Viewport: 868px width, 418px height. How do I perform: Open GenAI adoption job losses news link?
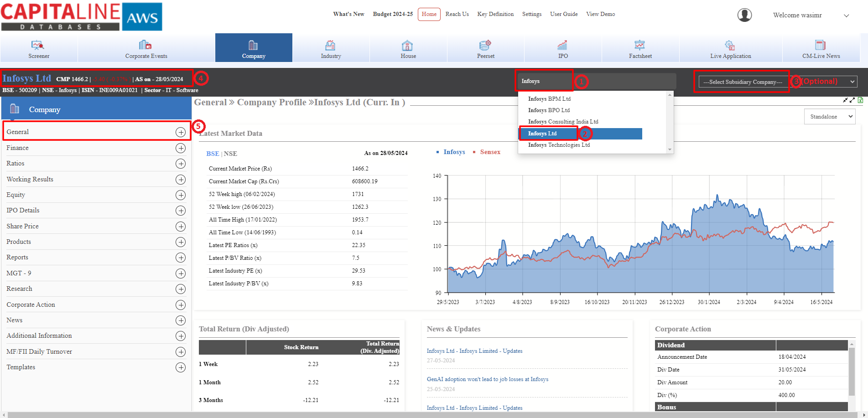click(487, 379)
